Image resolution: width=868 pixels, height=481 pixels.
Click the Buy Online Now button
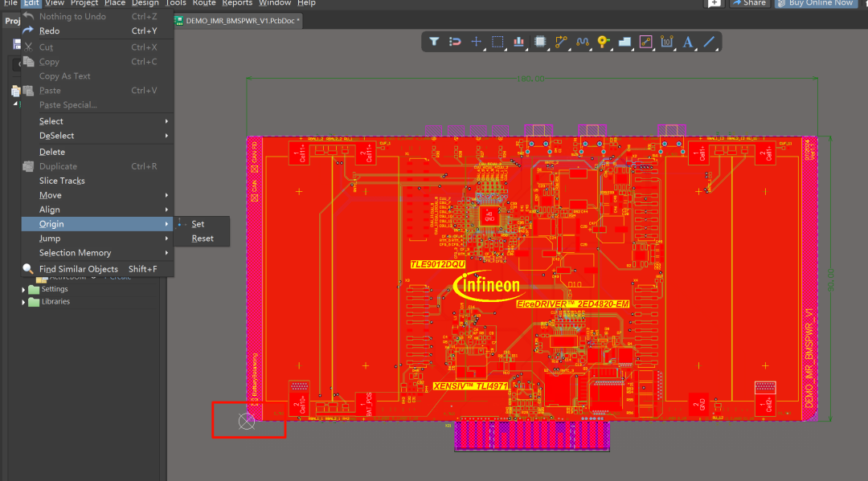(x=816, y=3)
